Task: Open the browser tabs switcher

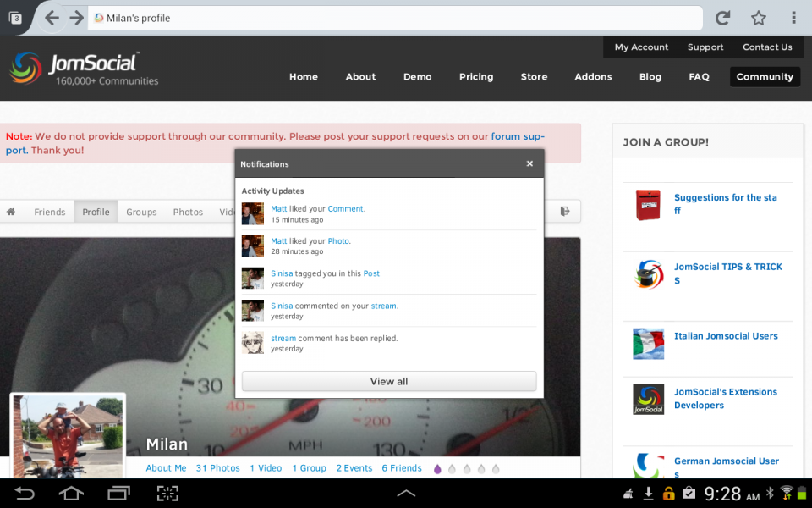Action: coord(15,18)
